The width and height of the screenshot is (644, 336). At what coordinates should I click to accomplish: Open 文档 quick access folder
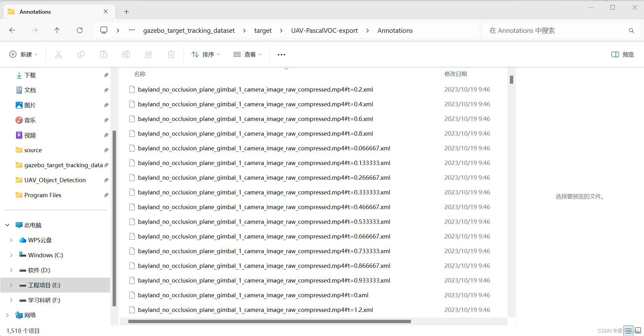(30, 90)
